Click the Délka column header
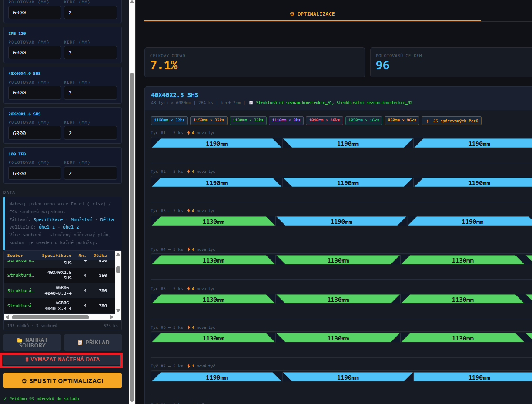532x404 pixels. coord(100,256)
